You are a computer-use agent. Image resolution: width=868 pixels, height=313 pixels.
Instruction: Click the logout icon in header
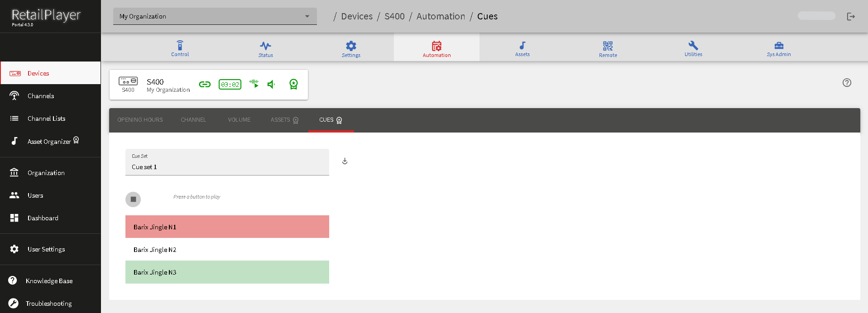[851, 17]
